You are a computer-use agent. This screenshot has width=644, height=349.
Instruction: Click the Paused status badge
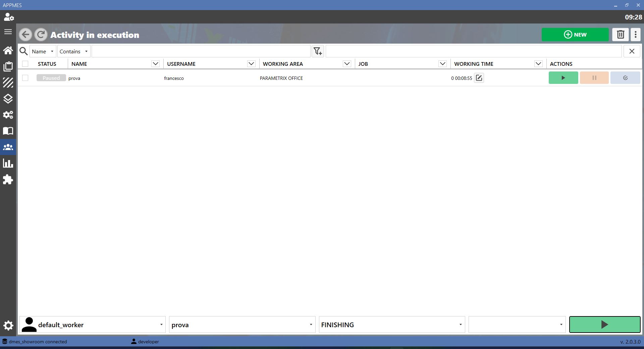[51, 78]
